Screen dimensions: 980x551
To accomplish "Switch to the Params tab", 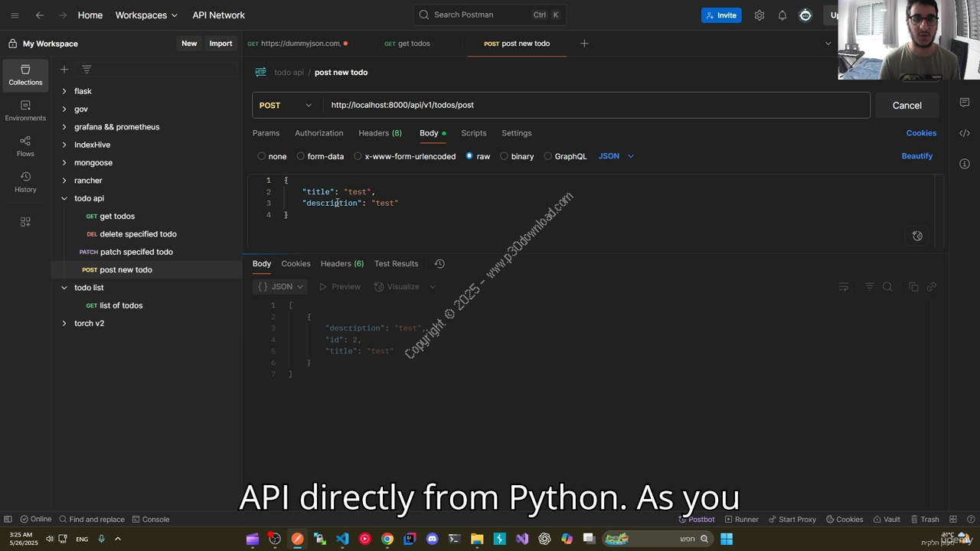I will pyautogui.click(x=266, y=133).
